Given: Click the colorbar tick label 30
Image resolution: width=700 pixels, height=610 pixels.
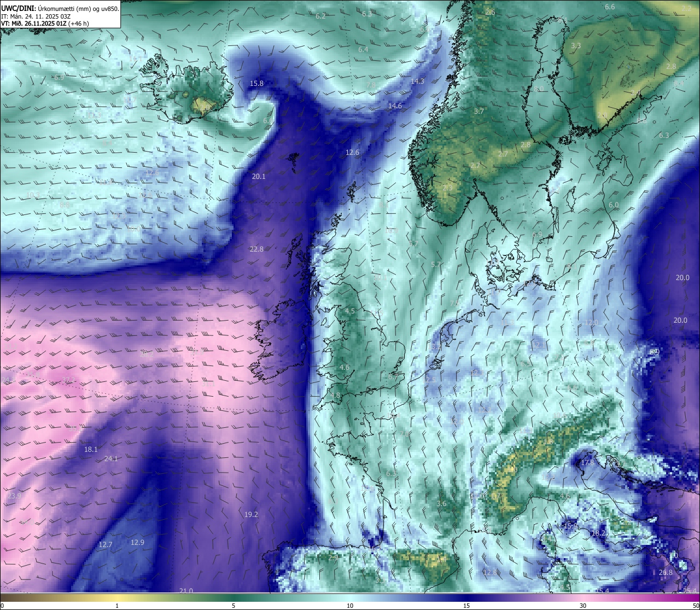Looking at the screenshot, I should [583, 606].
